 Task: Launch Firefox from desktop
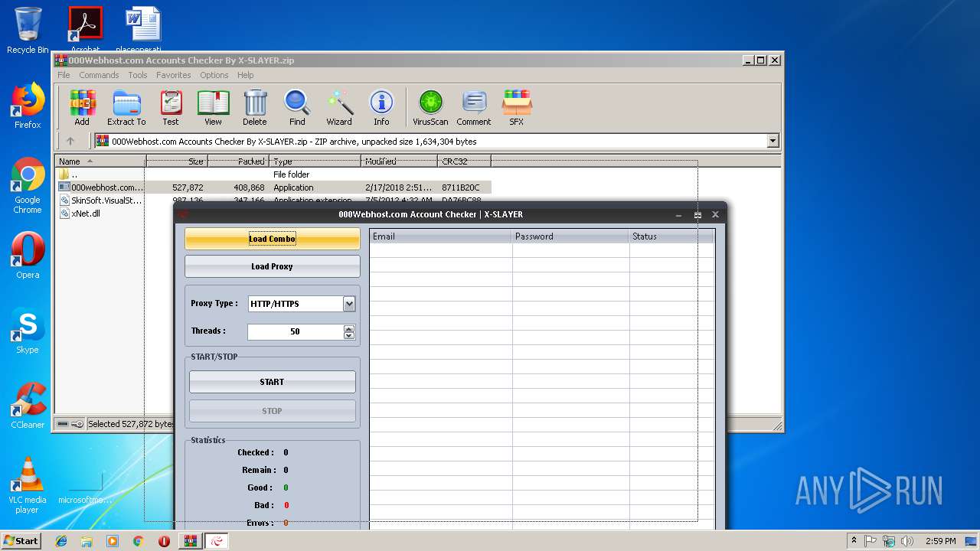click(x=28, y=106)
